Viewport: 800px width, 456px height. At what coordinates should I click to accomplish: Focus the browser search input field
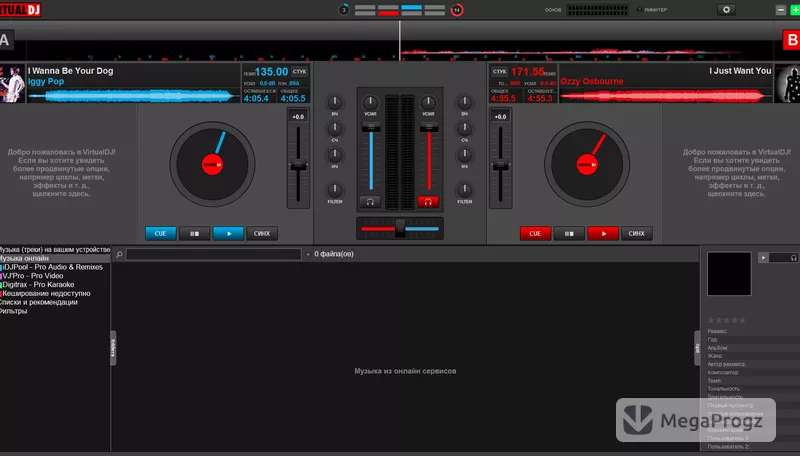214,254
